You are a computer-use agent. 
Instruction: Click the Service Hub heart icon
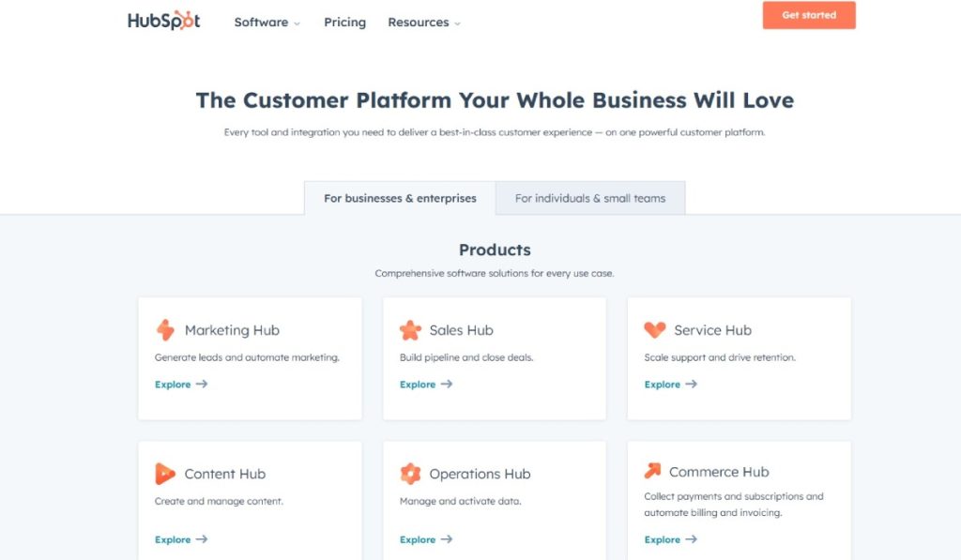click(x=655, y=330)
